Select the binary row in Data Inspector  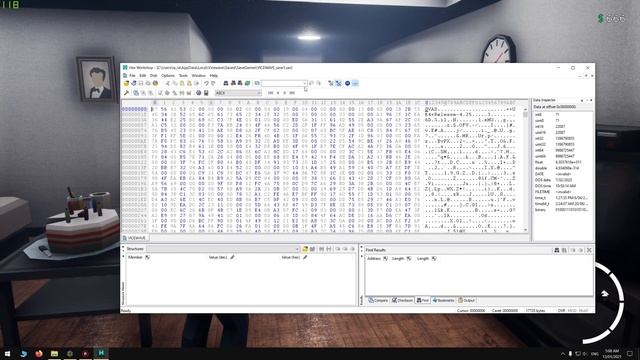click(562, 209)
